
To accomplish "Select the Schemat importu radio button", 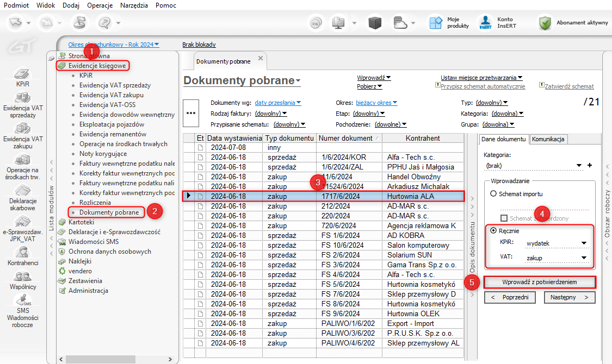I will coord(494,193).
